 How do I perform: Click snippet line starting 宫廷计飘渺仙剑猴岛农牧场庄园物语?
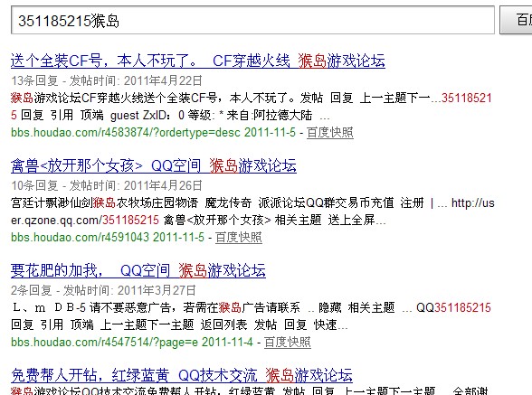pyautogui.click(x=252, y=202)
